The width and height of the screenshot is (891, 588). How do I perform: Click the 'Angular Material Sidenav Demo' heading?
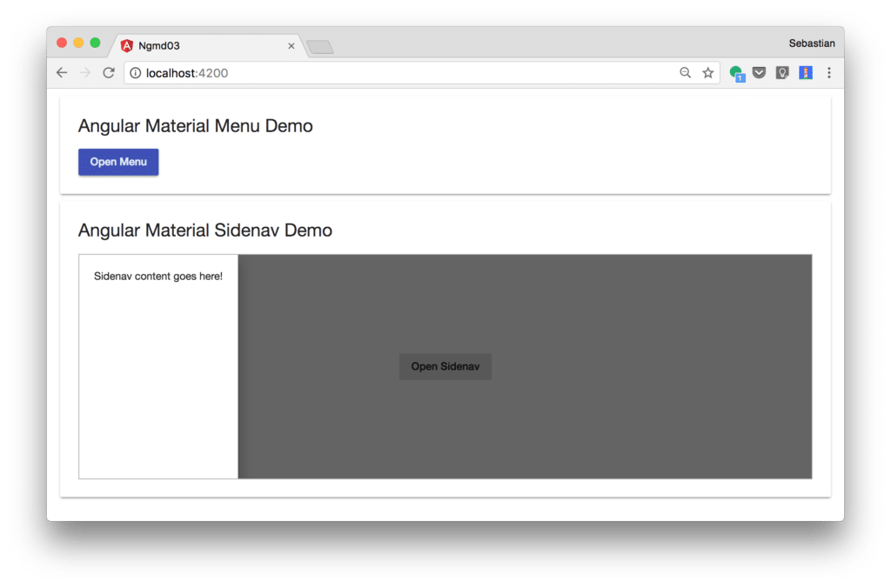pos(205,231)
